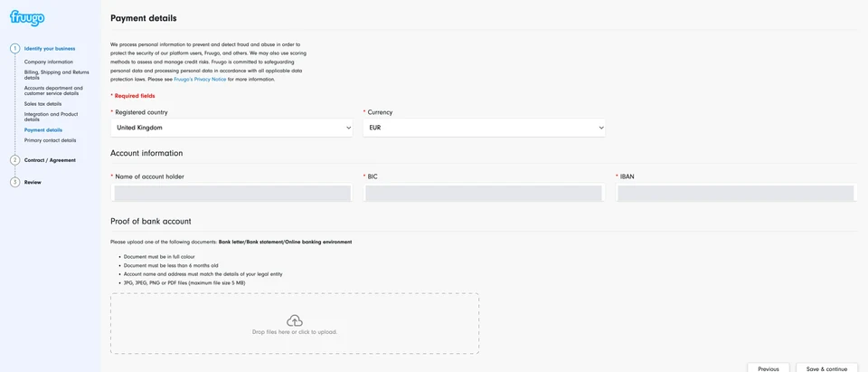Click the Previous button
Viewport: 868px width, 372px height.
click(769, 367)
